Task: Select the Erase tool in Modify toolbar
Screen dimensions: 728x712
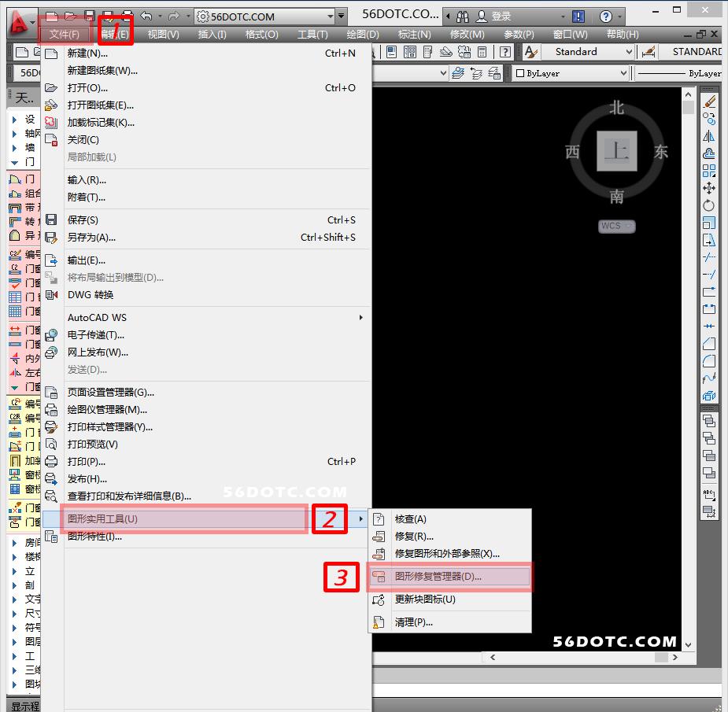Action: pos(709,101)
